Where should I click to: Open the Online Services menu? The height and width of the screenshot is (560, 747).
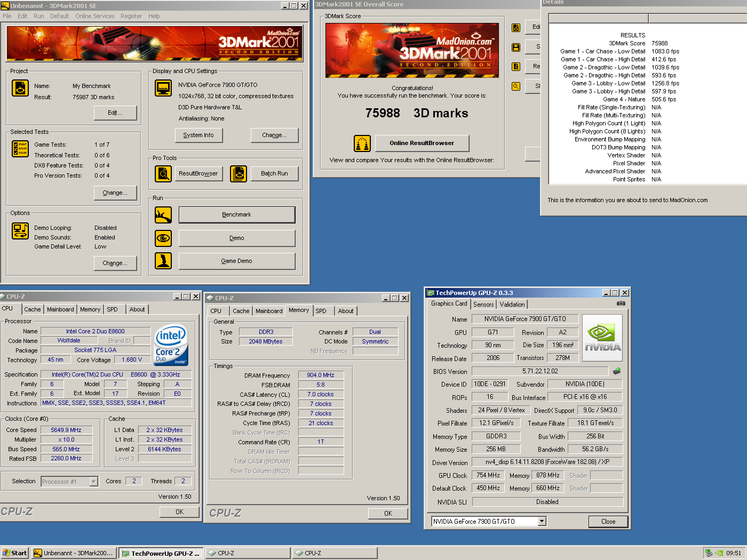coord(94,16)
